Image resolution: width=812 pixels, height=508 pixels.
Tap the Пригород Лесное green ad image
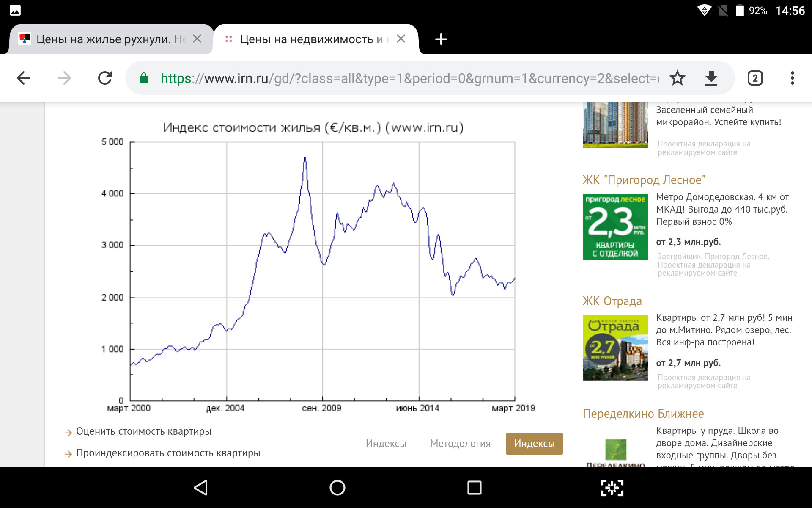pos(615,227)
